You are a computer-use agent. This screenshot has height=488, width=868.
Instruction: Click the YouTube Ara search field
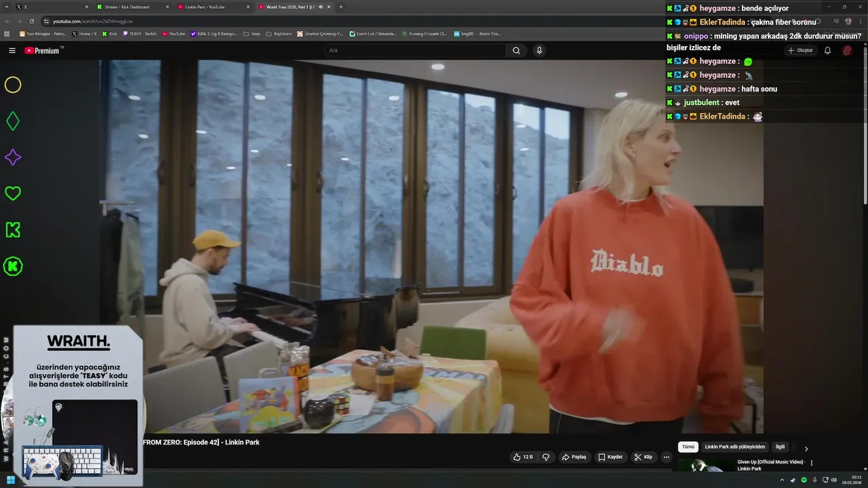(414, 50)
